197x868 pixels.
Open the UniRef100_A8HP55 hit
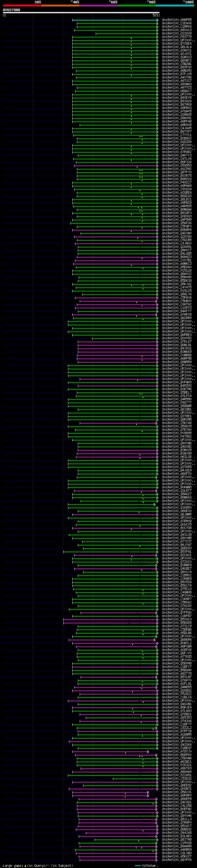pyautogui.click(x=176, y=20)
